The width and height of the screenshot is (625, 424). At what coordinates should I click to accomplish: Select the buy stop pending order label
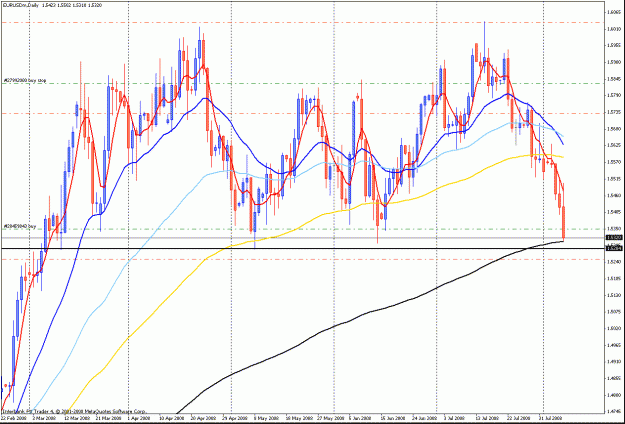[25, 80]
